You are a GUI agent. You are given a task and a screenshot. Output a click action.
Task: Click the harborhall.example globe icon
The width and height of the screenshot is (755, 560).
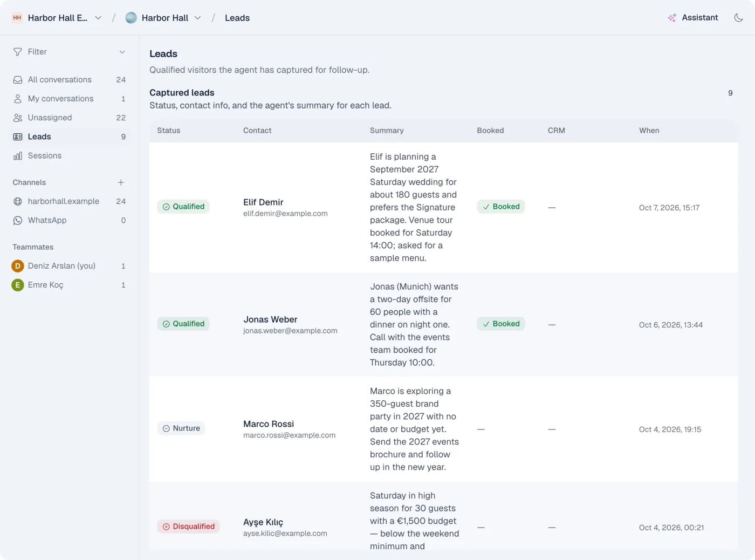click(x=18, y=201)
